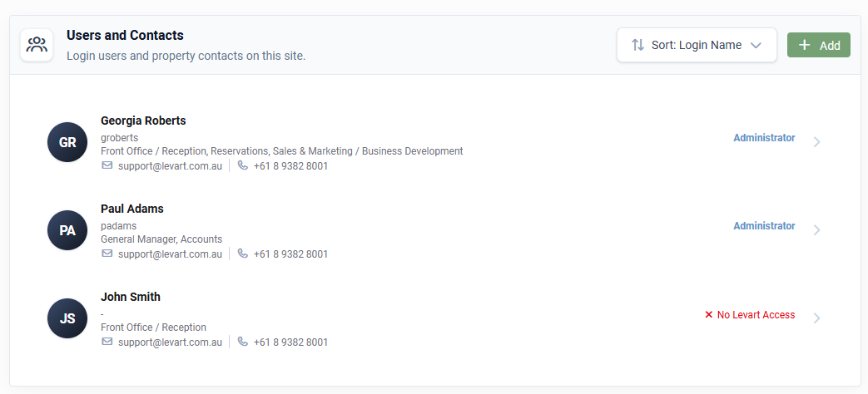Click the envelope icon under Georgia Roberts
Viewport: 868px width, 394px height.
pyautogui.click(x=107, y=165)
